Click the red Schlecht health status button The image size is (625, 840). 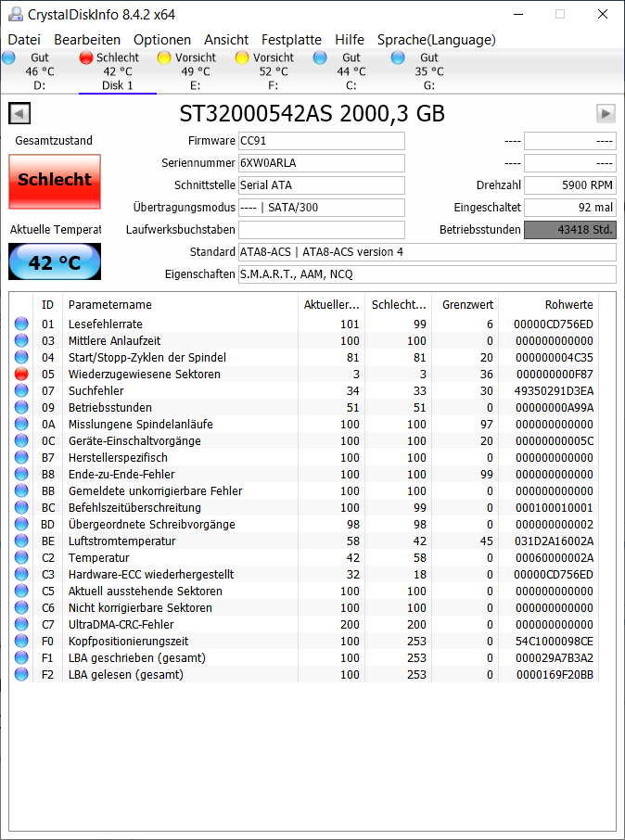point(55,182)
